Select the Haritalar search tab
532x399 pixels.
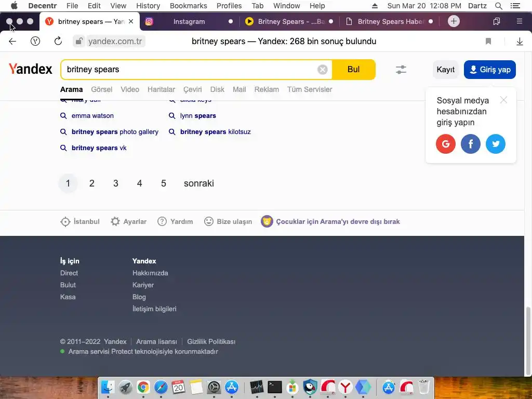coord(161,89)
